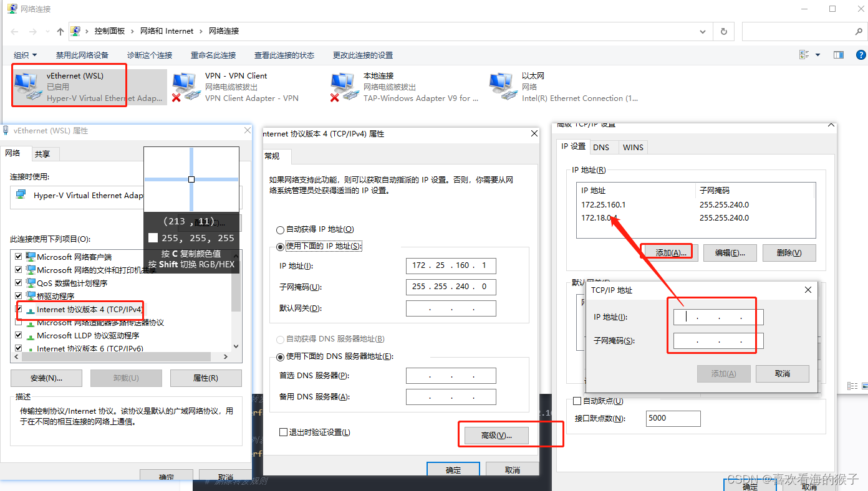Viewport: 868px width, 491px height.
Task: Click the Internet 协议版本 6 item icon
Action: 31,348
